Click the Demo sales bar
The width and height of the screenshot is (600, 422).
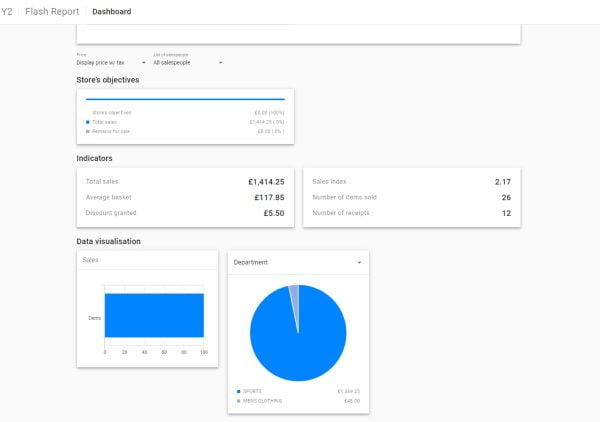tap(154, 315)
